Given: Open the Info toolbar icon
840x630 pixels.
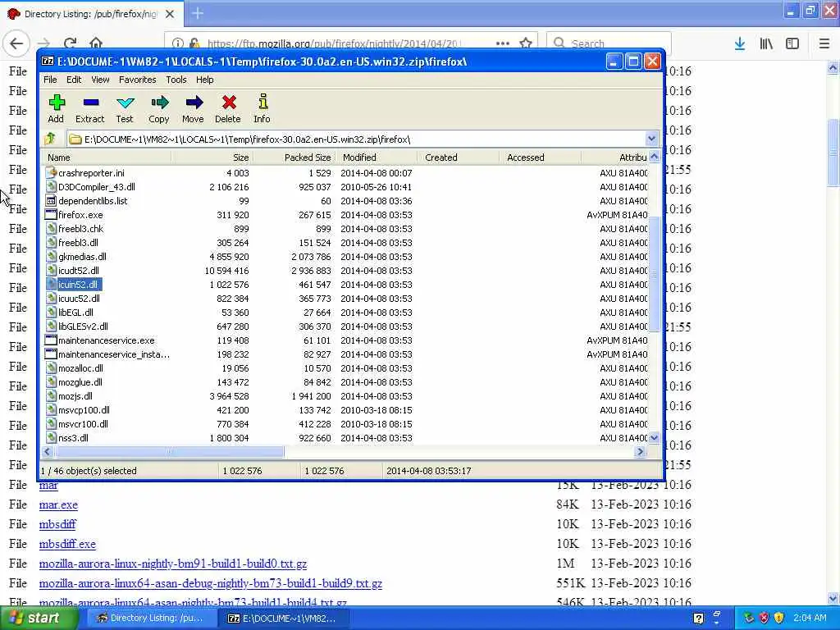Looking at the screenshot, I should (x=262, y=109).
